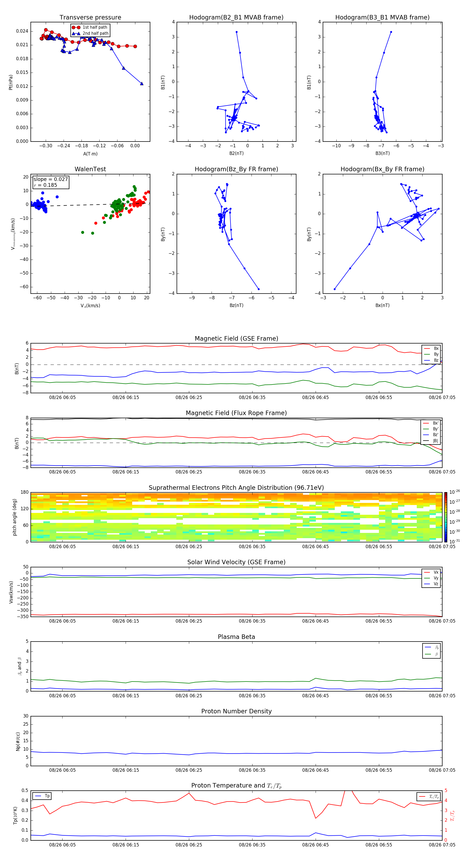Click the "A(T·m)" x-axis label
This screenshot has height=868, width=473.
(x=90, y=154)
